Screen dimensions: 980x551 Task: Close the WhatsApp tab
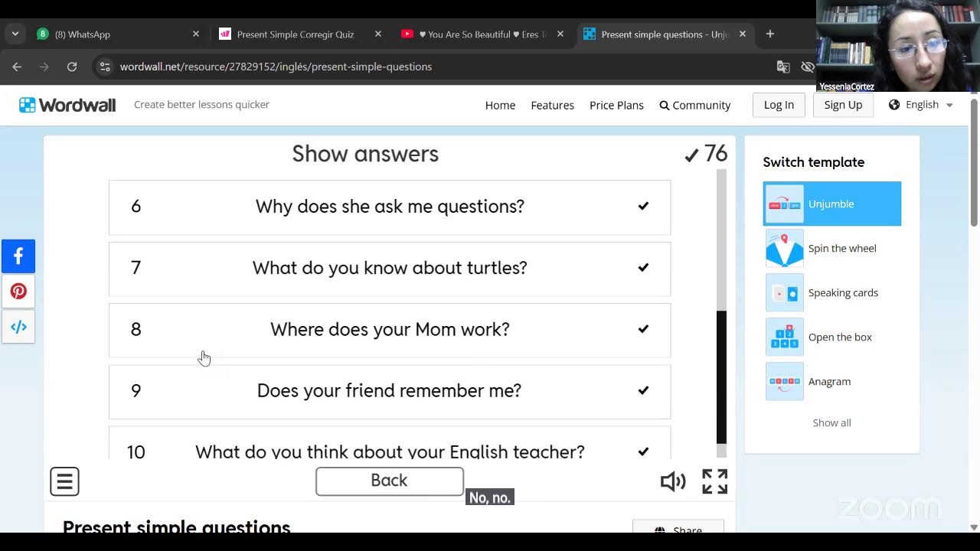click(x=195, y=34)
